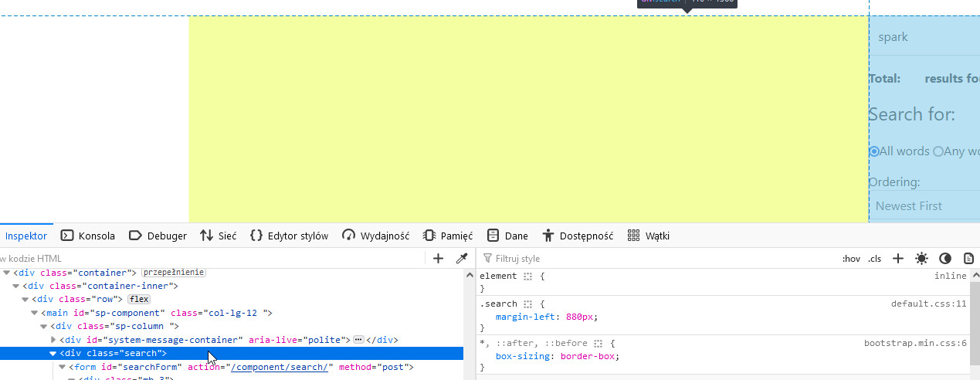Click the plus icon to create a new node
Screen dimensions: 980x380
pyautogui.click(x=438, y=259)
